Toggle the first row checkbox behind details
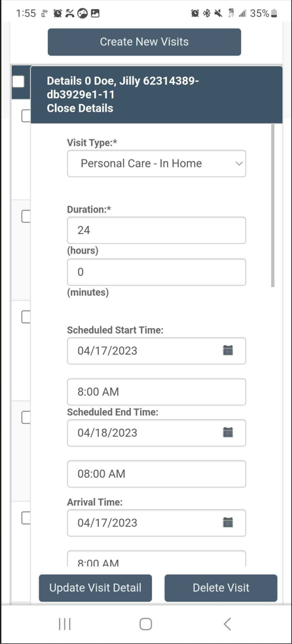The height and width of the screenshot is (644, 292). click(26, 116)
